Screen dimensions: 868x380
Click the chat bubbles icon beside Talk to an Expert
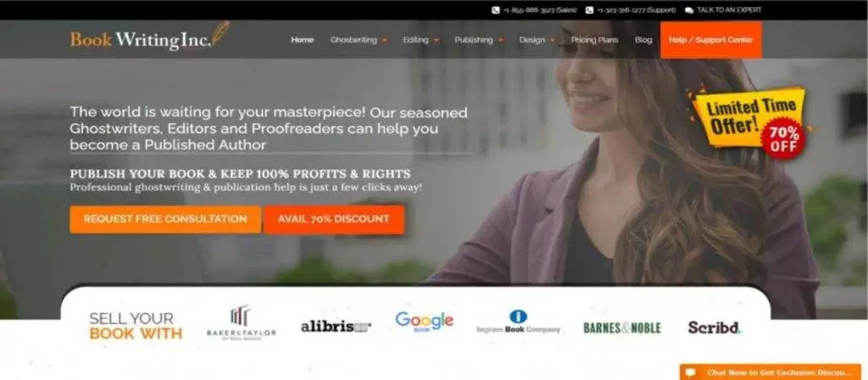(688, 10)
